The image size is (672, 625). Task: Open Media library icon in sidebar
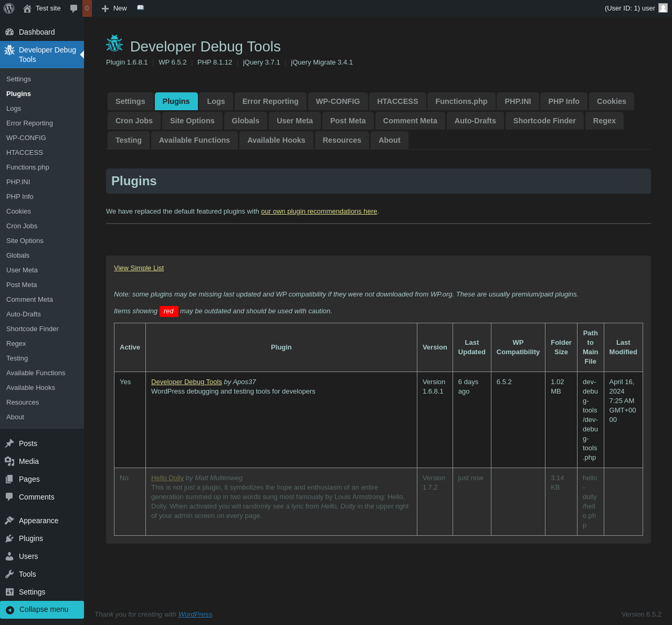pos(9,461)
